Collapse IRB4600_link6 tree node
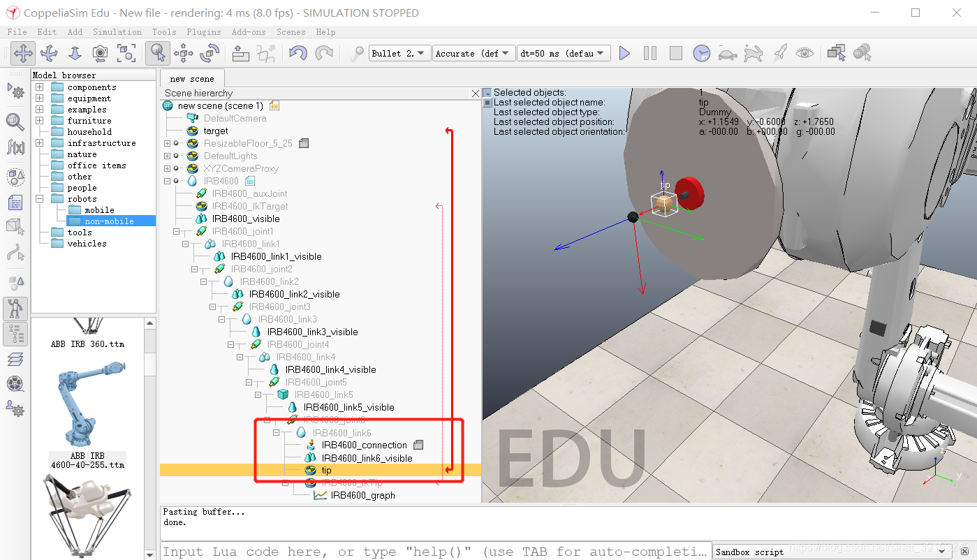 [x=276, y=432]
